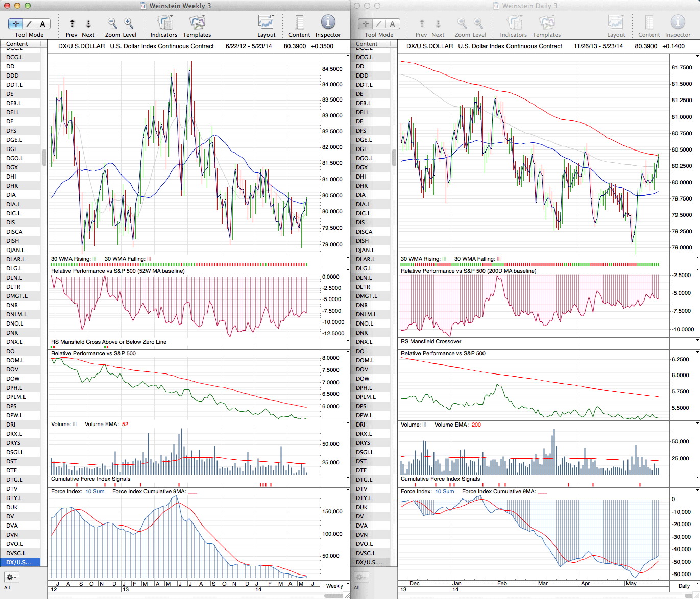This screenshot has width=700, height=599.
Task: Zoom out using Weekly window's minus magnifier
Action: tap(112, 23)
